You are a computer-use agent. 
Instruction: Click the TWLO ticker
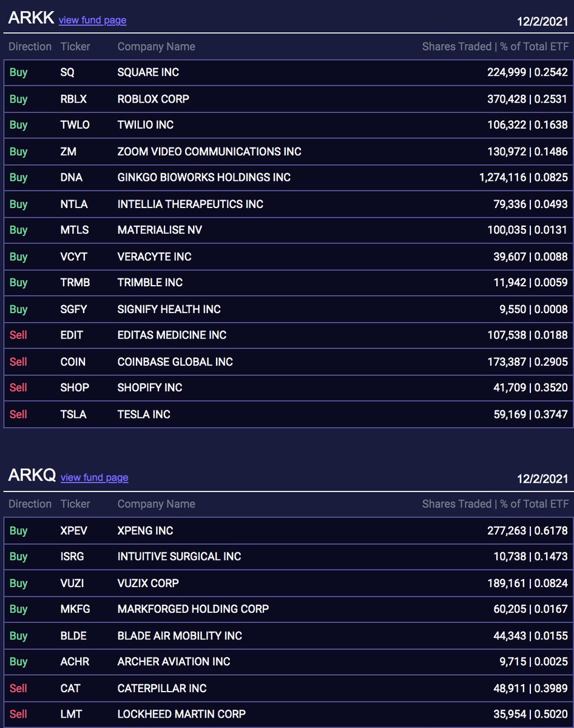click(75, 125)
